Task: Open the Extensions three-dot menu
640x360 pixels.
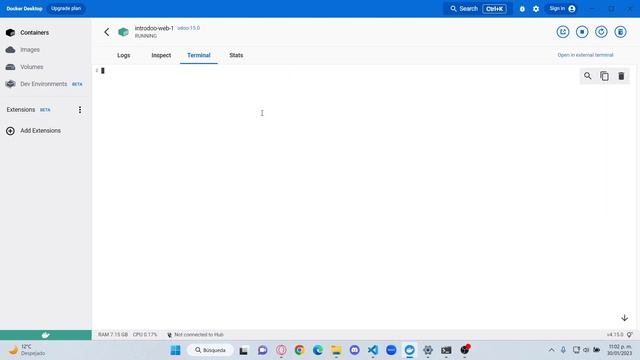Action: click(x=80, y=109)
